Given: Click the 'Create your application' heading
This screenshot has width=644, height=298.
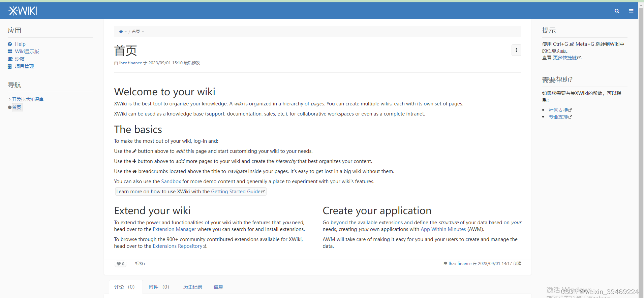Looking at the screenshot, I should click(377, 210).
